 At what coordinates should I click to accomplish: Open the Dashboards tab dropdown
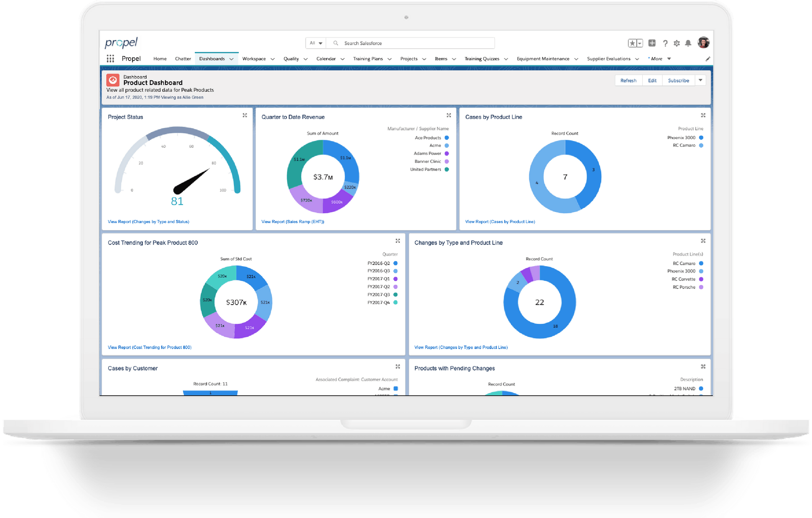[x=231, y=59]
